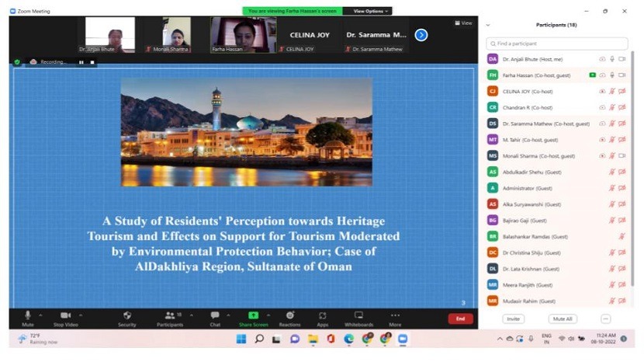Select Dr. Lata Krishnan in participants list
This screenshot has height=362, width=644.
click(557, 269)
